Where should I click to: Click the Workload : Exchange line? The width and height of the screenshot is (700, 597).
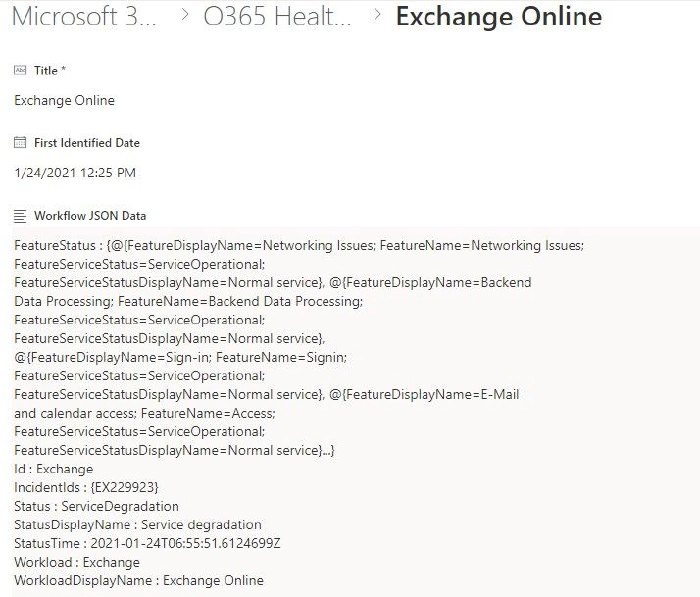click(77, 562)
